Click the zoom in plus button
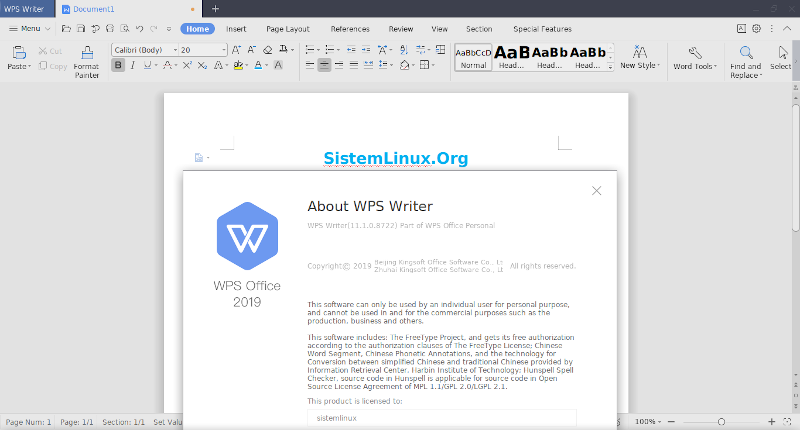 pos(772,422)
